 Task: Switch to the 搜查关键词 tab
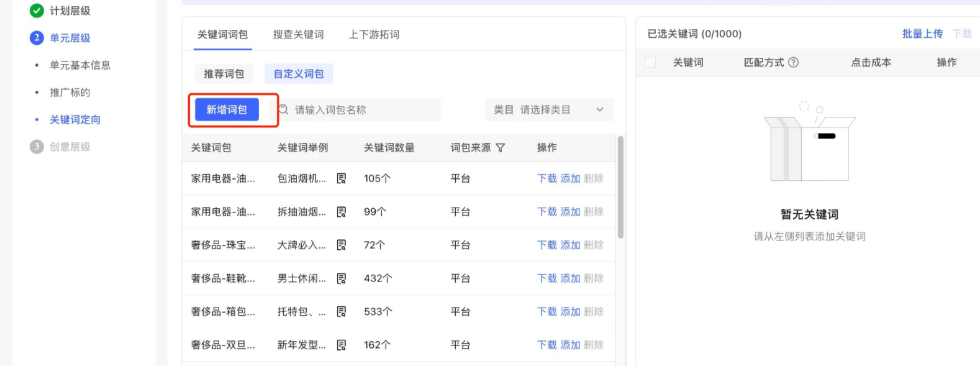click(298, 34)
